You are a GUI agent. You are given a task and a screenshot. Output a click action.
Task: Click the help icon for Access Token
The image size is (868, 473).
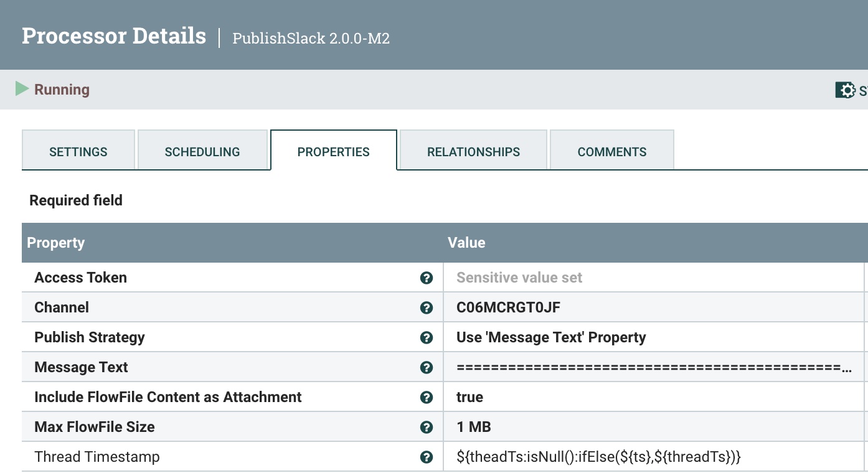(427, 278)
